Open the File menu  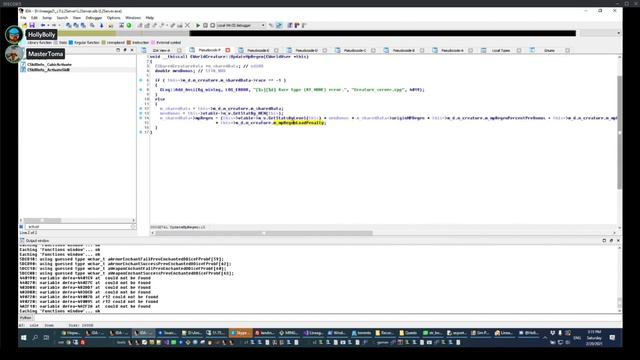click(x=23, y=18)
